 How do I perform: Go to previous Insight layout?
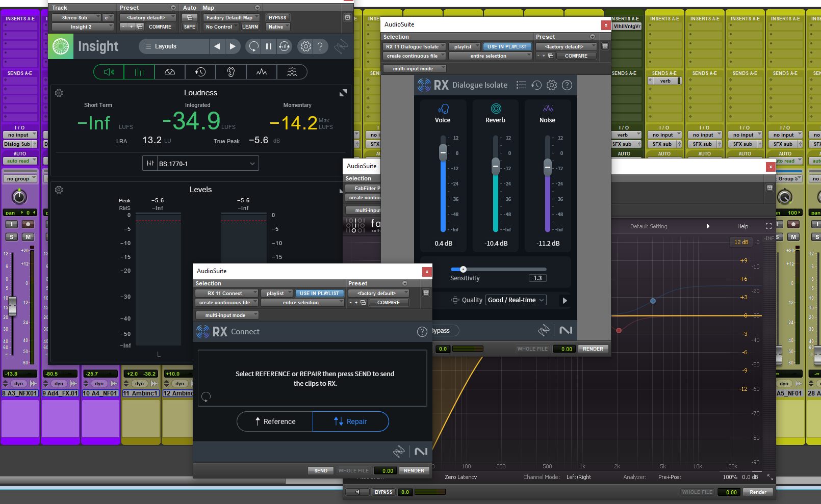pos(217,46)
